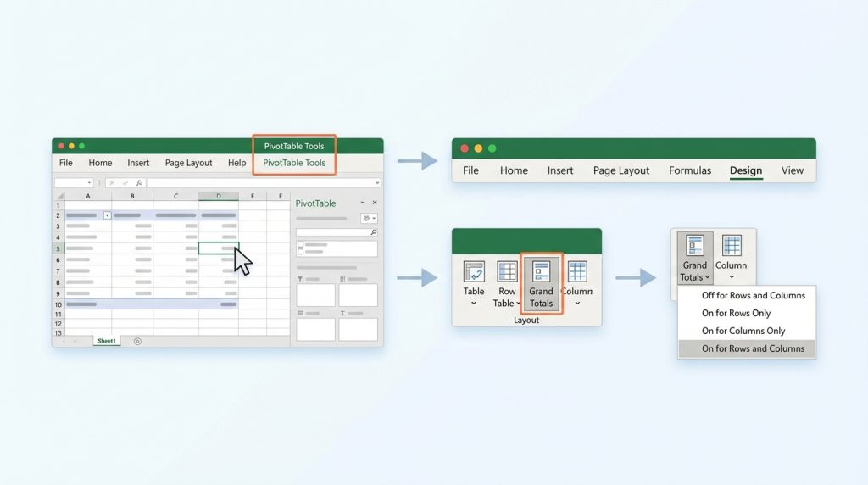The image size is (868, 485).
Task: Open Help tab in the PivotTable Tools window
Action: click(237, 163)
